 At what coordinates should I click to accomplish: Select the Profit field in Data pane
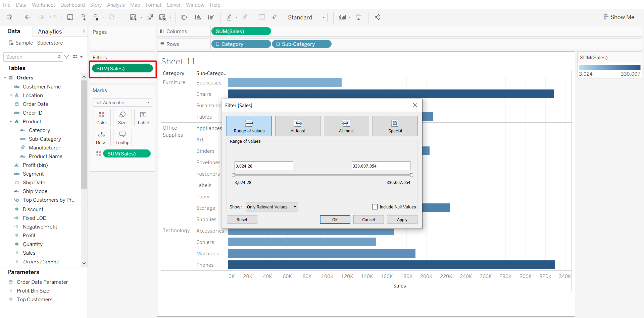29,236
